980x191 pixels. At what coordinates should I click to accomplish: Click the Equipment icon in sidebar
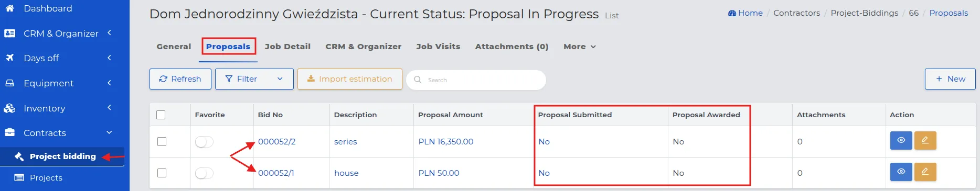point(10,83)
